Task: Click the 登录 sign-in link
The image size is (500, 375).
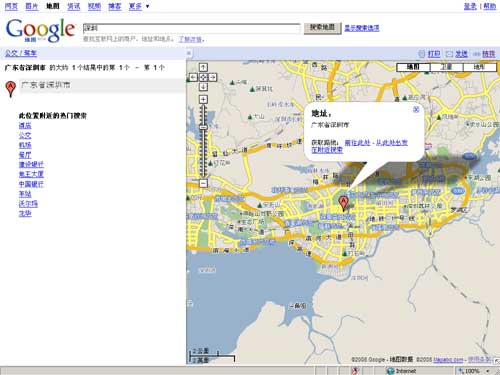Action: (470, 6)
